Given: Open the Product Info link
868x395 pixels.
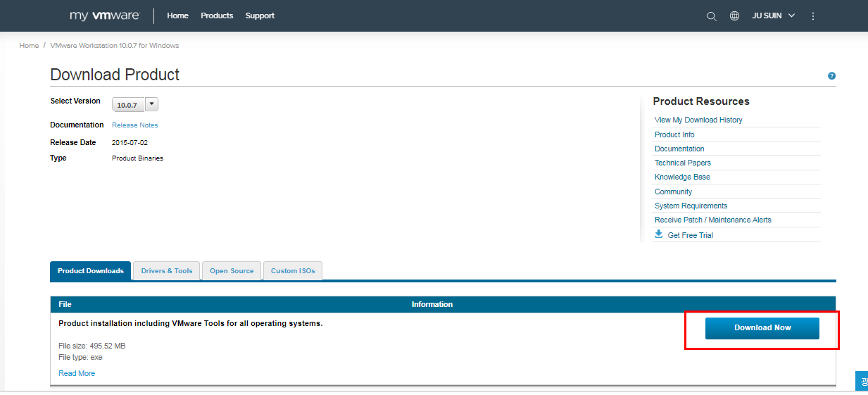Looking at the screenshot, I should pos(674,134).
